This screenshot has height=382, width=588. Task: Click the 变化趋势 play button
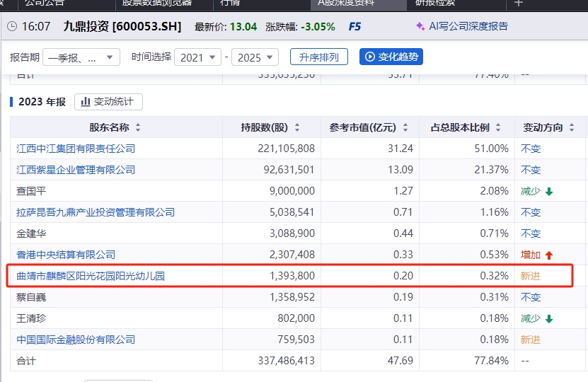[391, 57]
